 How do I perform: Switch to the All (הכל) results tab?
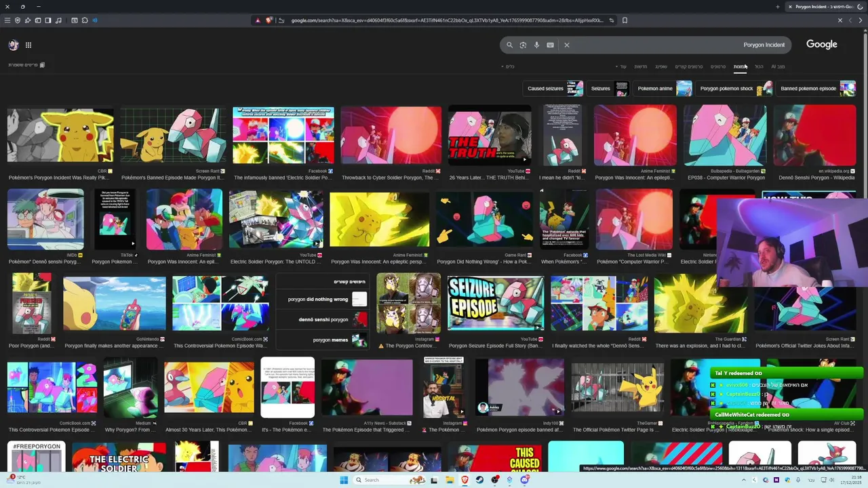click(x=759, y=66)
